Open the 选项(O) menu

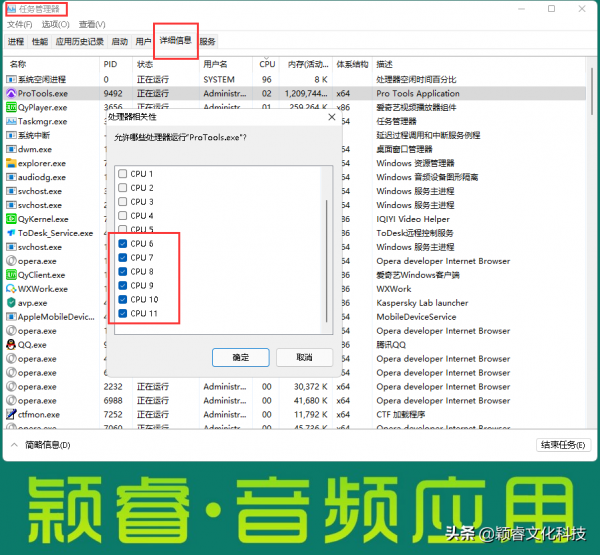55,24
